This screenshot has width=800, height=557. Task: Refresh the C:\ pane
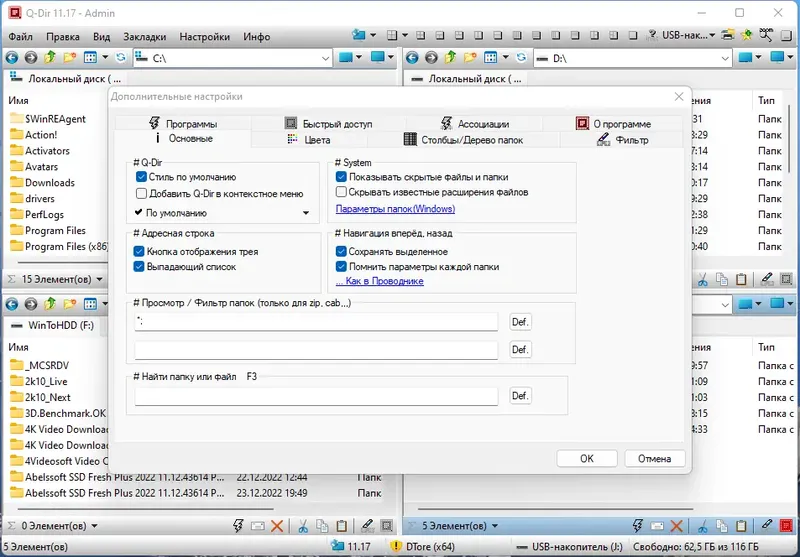(120, 58)
